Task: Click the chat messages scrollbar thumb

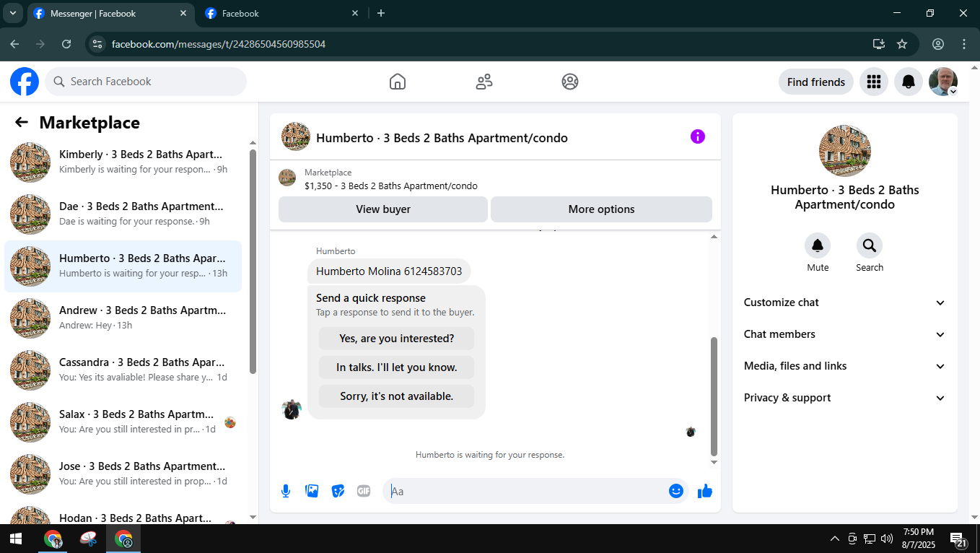Action: click(714, 396)
